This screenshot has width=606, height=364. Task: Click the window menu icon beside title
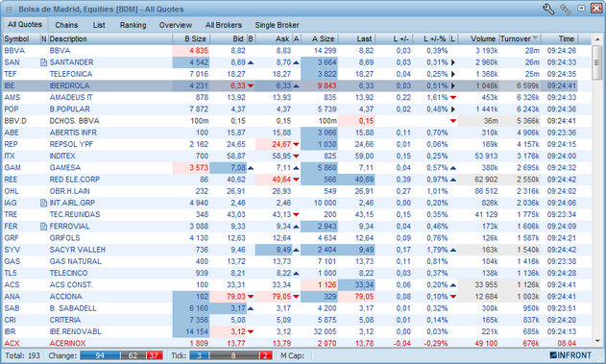click(9, 10)
